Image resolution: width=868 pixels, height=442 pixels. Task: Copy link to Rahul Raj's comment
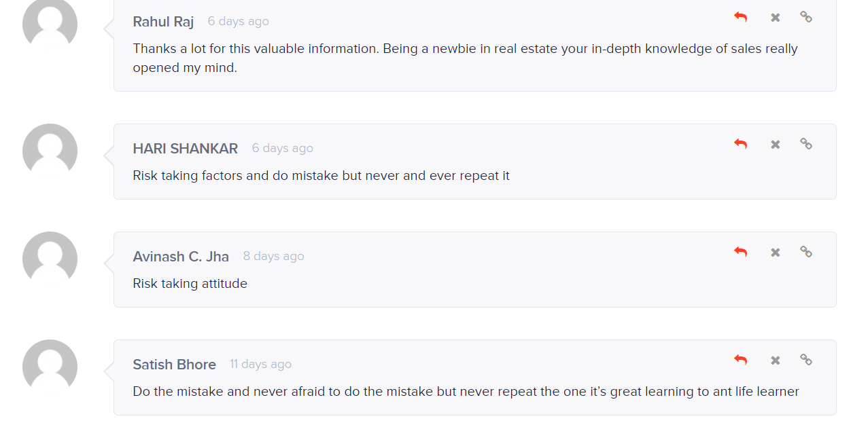[x=806, y=17]
